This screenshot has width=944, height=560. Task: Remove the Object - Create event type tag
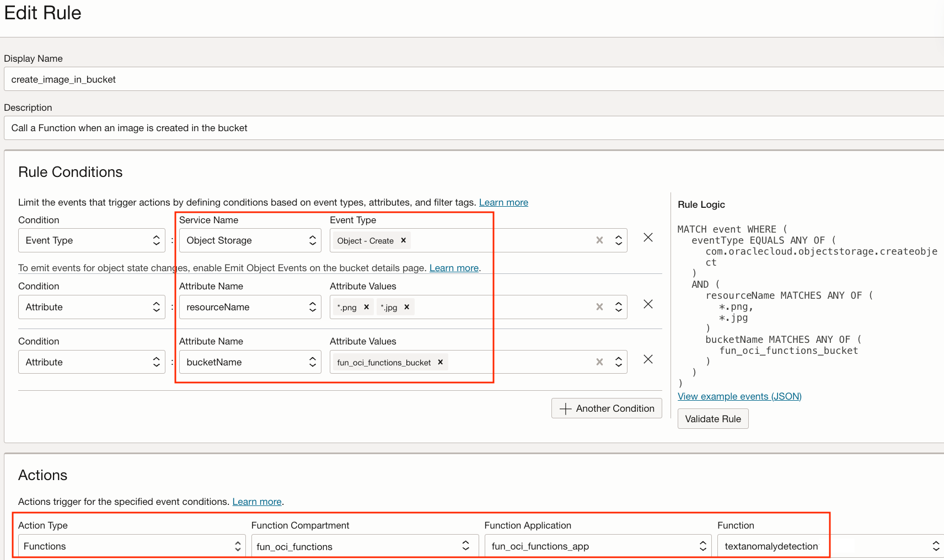(403, 240)
